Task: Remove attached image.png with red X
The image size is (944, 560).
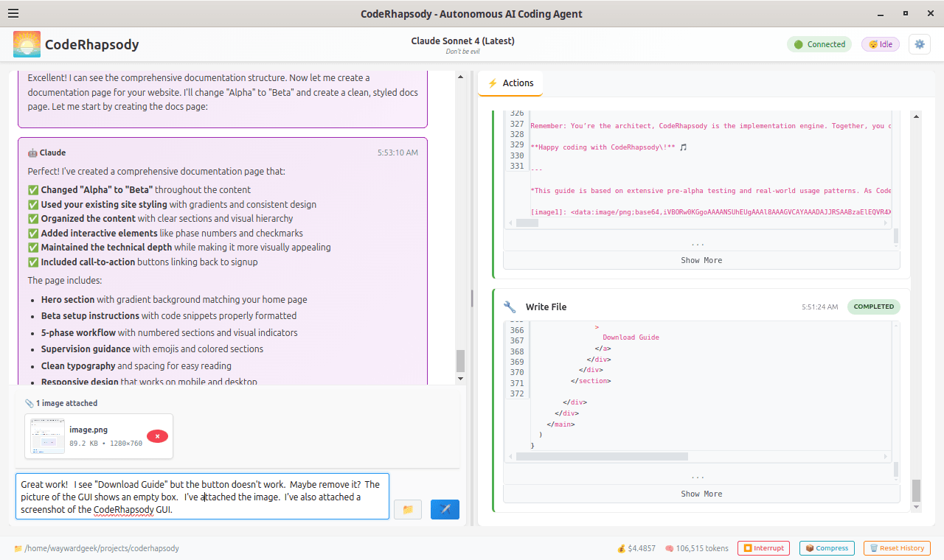Action: [157, 436]
